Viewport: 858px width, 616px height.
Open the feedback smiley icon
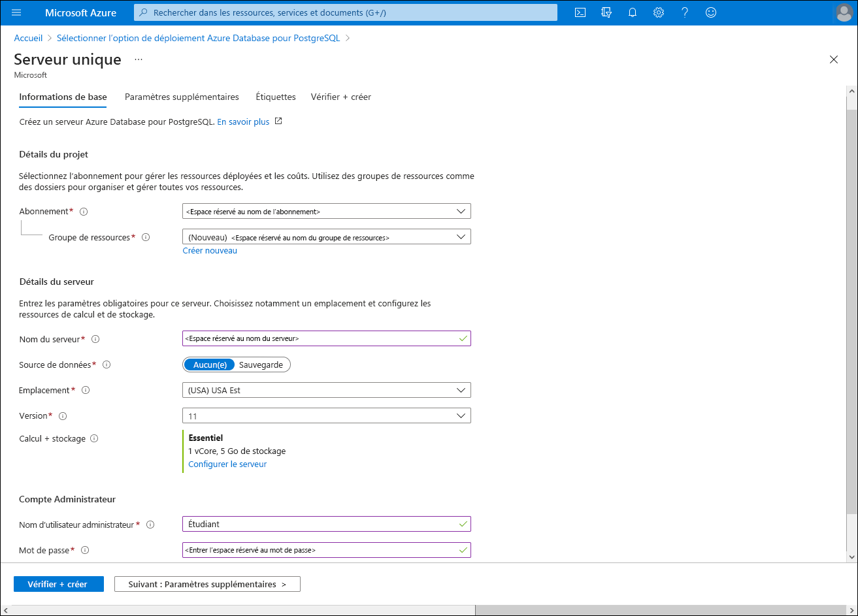tap(711, 12)
